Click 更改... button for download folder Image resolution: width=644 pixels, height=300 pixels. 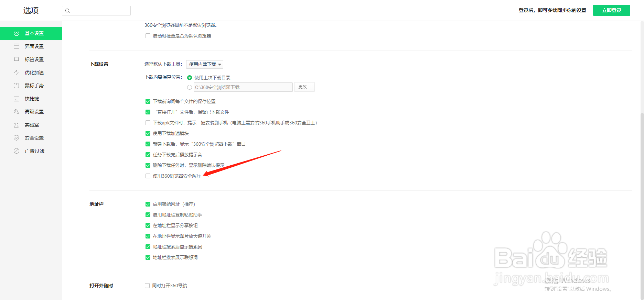click(304, 87)
